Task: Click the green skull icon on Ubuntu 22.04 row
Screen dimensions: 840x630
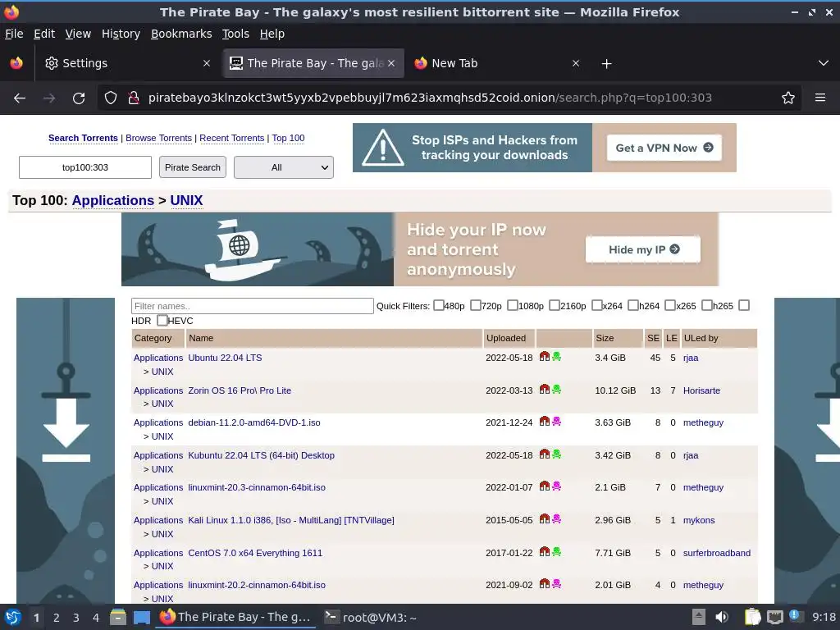Action: (557, 356)
